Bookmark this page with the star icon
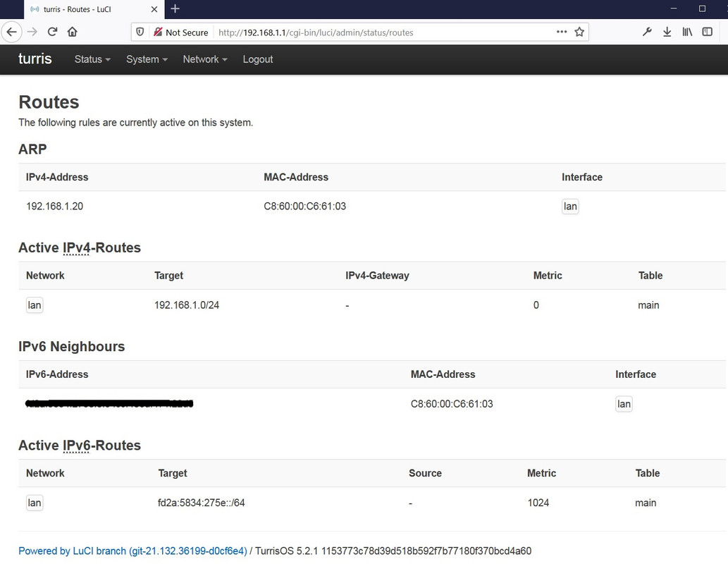This screenshot has height=564, width=728. click(x=579, y=32)
